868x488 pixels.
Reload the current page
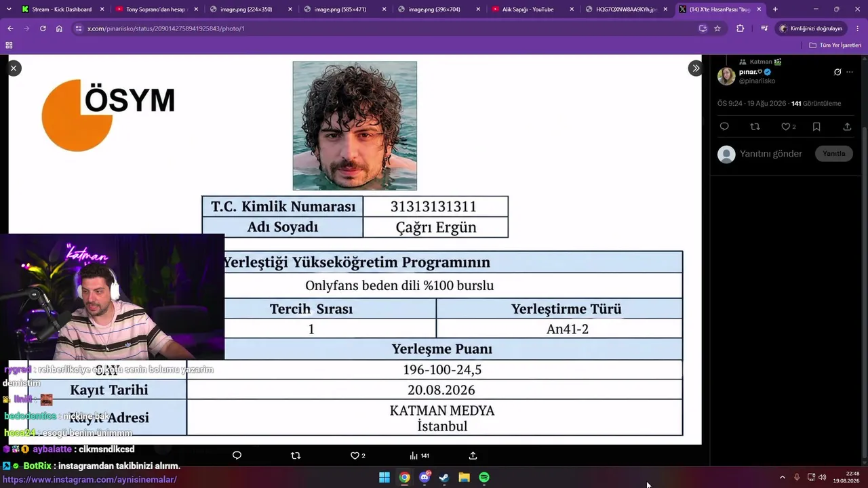pyautogui.click(x=43, y=28)
